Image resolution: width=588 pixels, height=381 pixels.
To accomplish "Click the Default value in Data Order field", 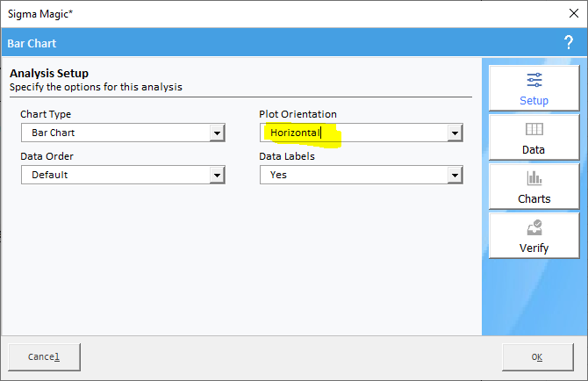I will [50, 175].
